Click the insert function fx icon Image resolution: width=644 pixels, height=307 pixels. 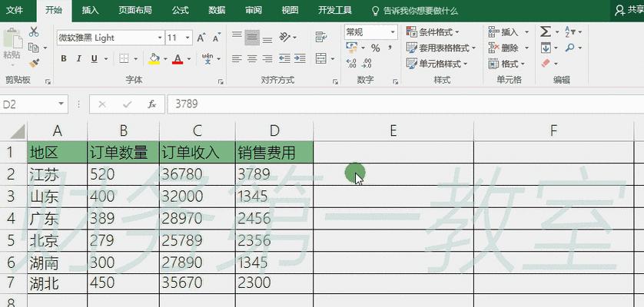(x=151, y=104)
